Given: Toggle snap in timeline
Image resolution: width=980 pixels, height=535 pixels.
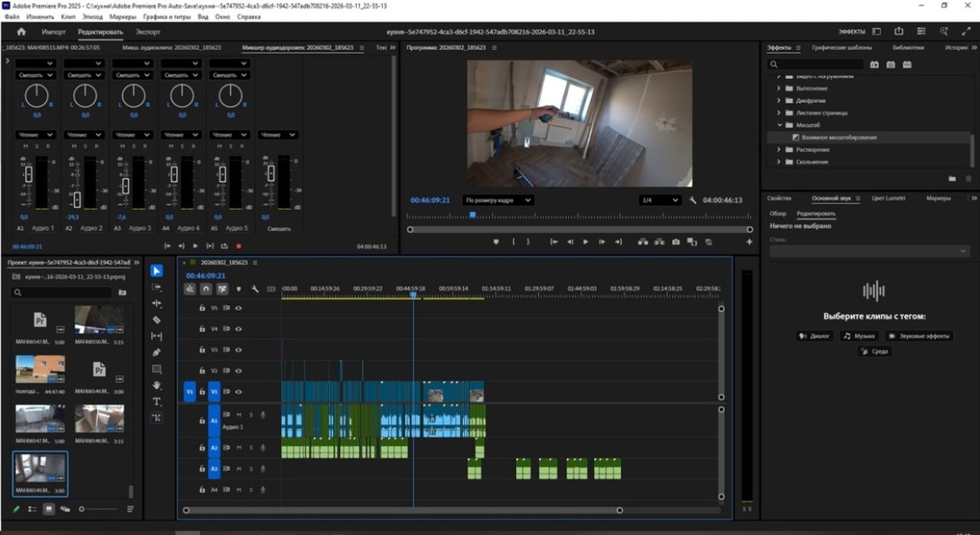Looking at the screenshot, I should click(x=206, y=288).
